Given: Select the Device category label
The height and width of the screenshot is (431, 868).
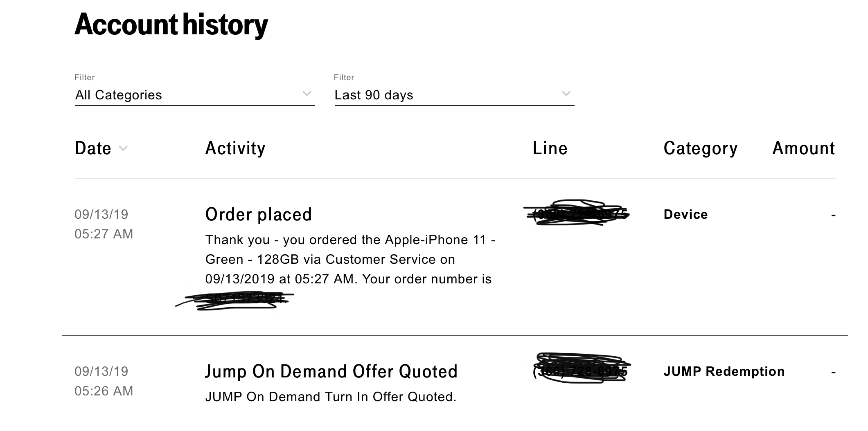Looking at the screenshot, I should [685, 214].
